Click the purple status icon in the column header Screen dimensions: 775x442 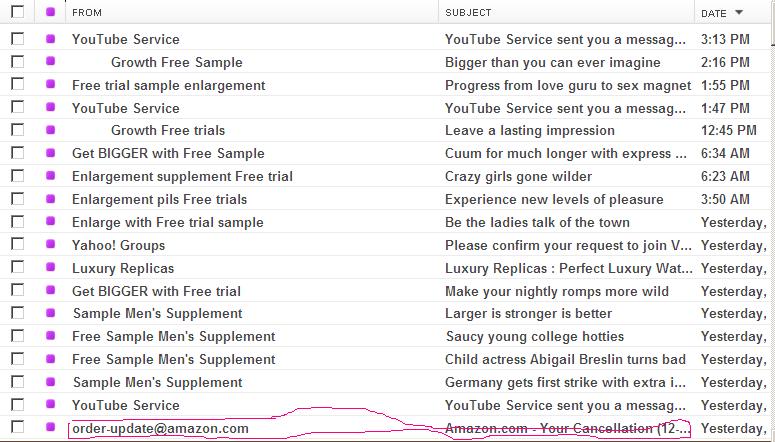point(50,13)
